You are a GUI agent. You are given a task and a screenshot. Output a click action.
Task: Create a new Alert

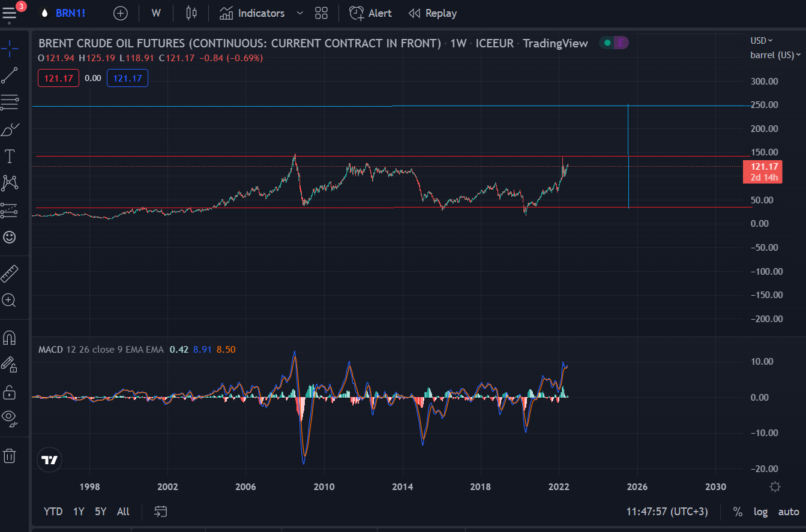[371, 13]
